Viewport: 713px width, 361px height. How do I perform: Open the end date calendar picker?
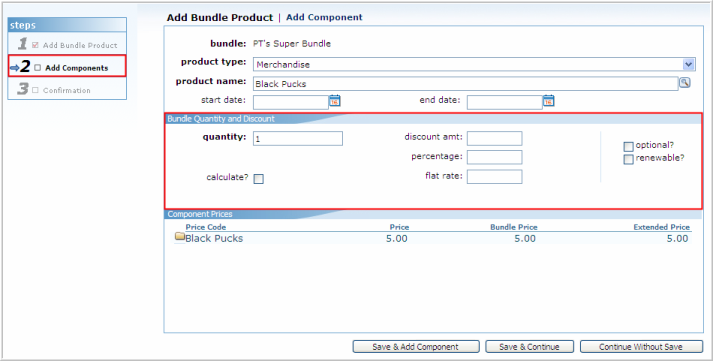point(548,100)
